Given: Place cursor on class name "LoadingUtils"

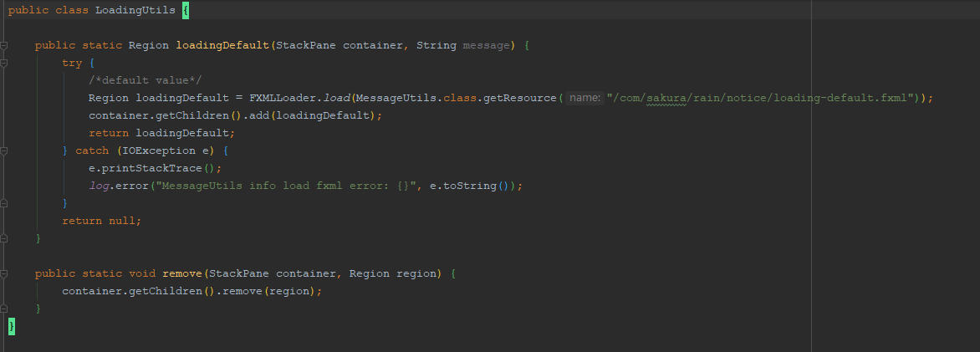Looking at the screenshot, I should coord(135,11).
